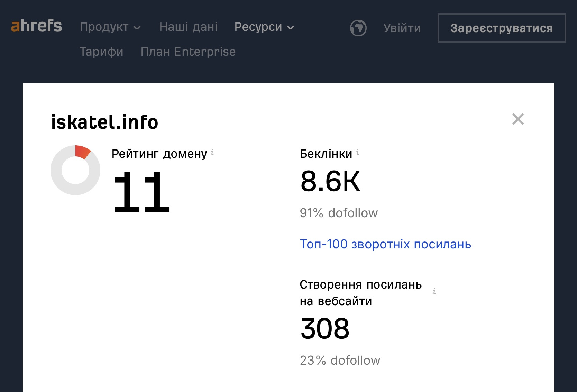Viewport: 577px width, 392px height.
Task: Open the language globe icon
Action: coord(358,28)
